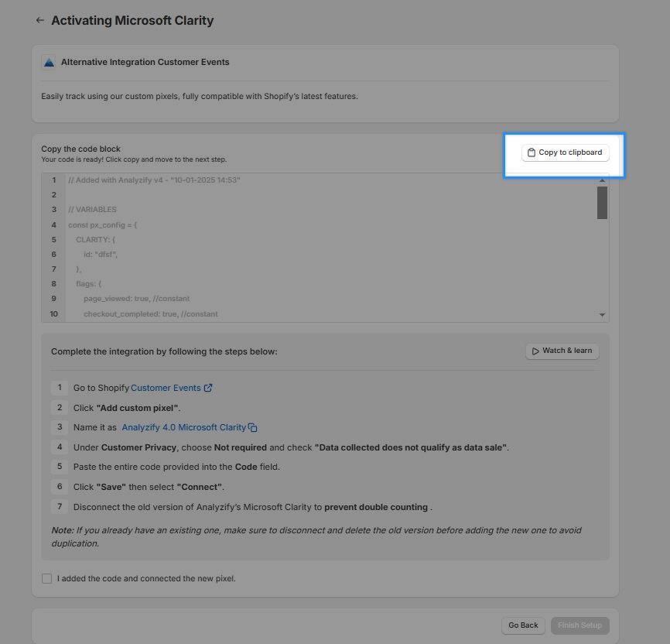Click code line 1 'Added with Analyzify v4' comment
The width and height of the screenshot is (670, 644).
click(x=154, y=180)
